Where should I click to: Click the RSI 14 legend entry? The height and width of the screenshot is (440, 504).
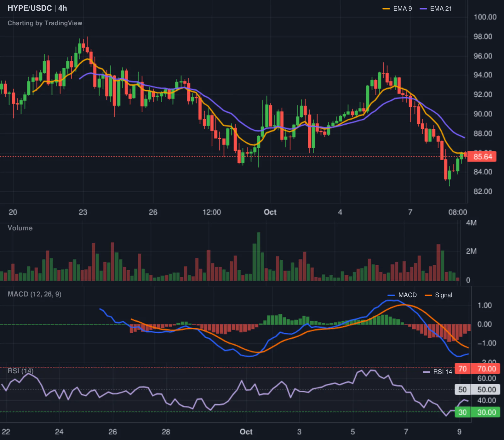tap(438, 372)
